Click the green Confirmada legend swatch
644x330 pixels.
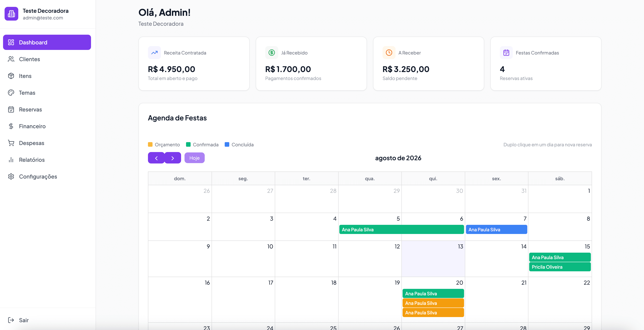point(188,145)
